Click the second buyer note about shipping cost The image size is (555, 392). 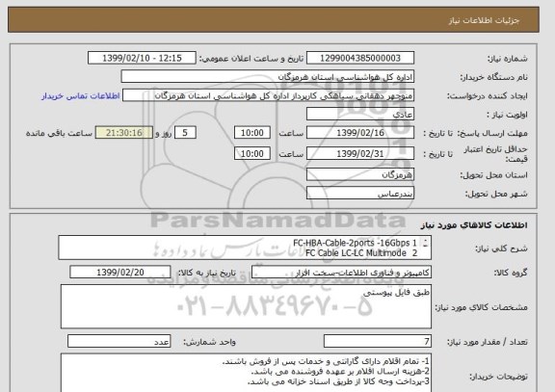340,372
